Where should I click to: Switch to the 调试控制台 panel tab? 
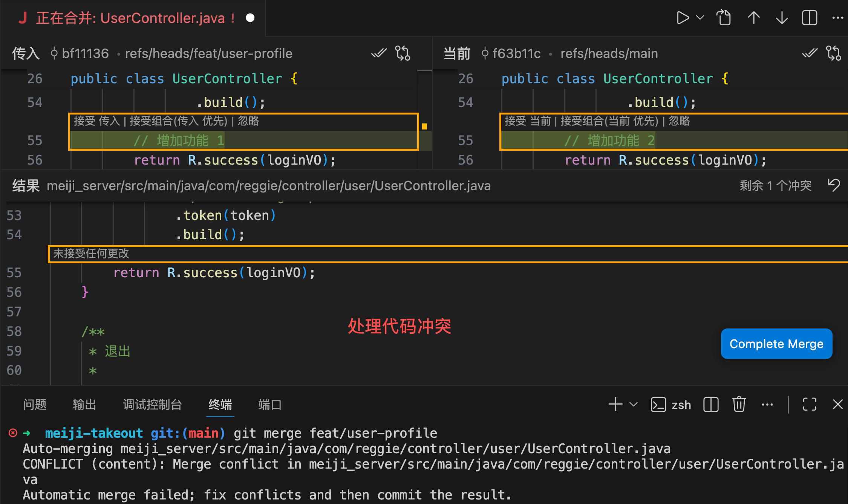point(152,405)
